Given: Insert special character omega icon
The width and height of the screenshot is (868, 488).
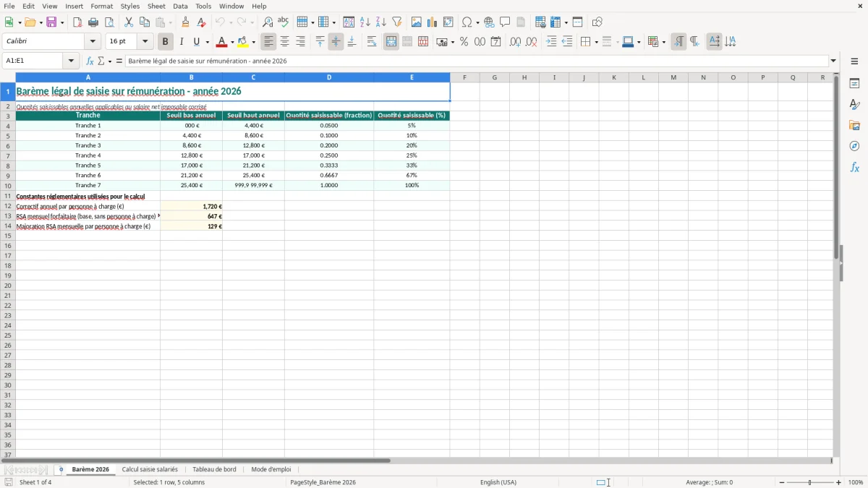Looking at the screenshot, I should click(467, 22).
